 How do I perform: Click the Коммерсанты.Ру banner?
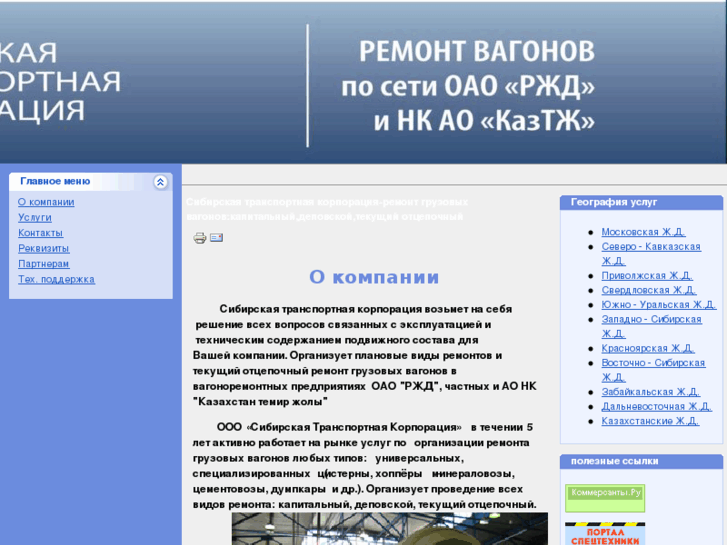[x=605, y=498]
